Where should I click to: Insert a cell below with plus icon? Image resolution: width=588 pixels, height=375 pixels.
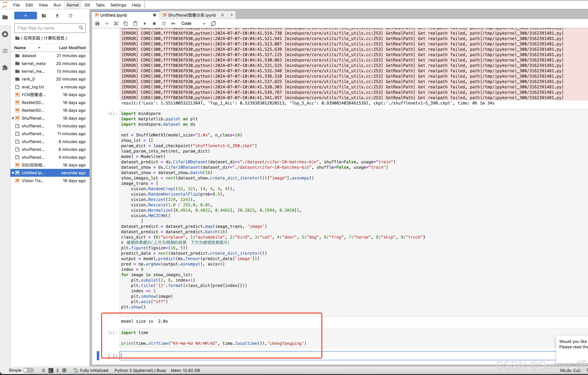[107, 23]
